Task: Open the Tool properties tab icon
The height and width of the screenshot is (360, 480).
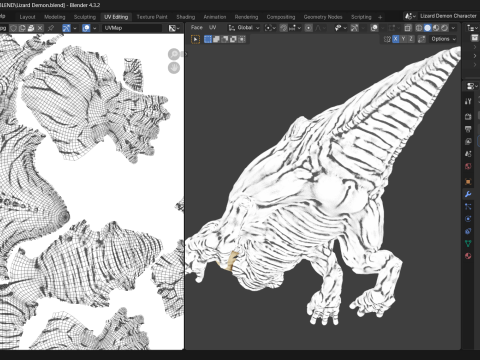Action: pyautogui.click(x=468, y=102)
